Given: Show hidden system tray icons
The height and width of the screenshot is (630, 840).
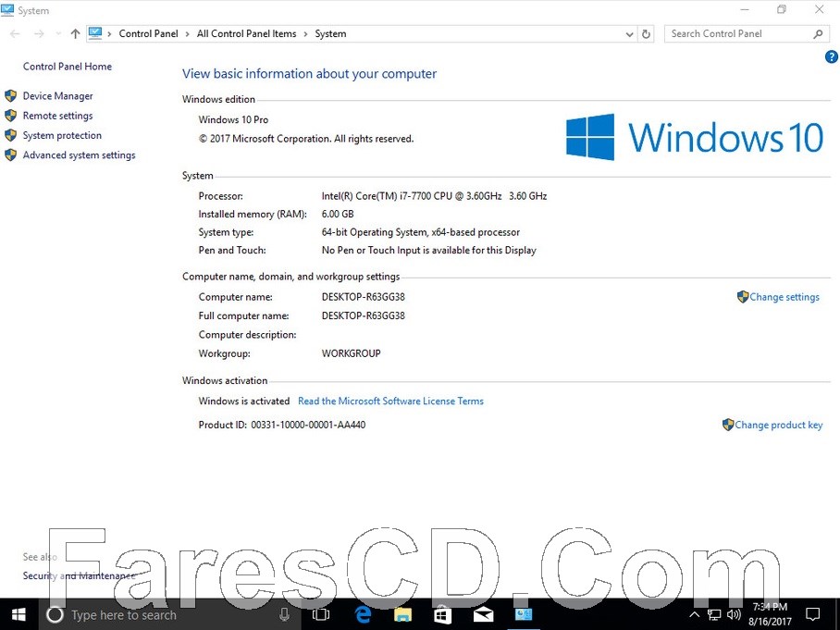Looking at the screenshot, I should pos(694,614).
